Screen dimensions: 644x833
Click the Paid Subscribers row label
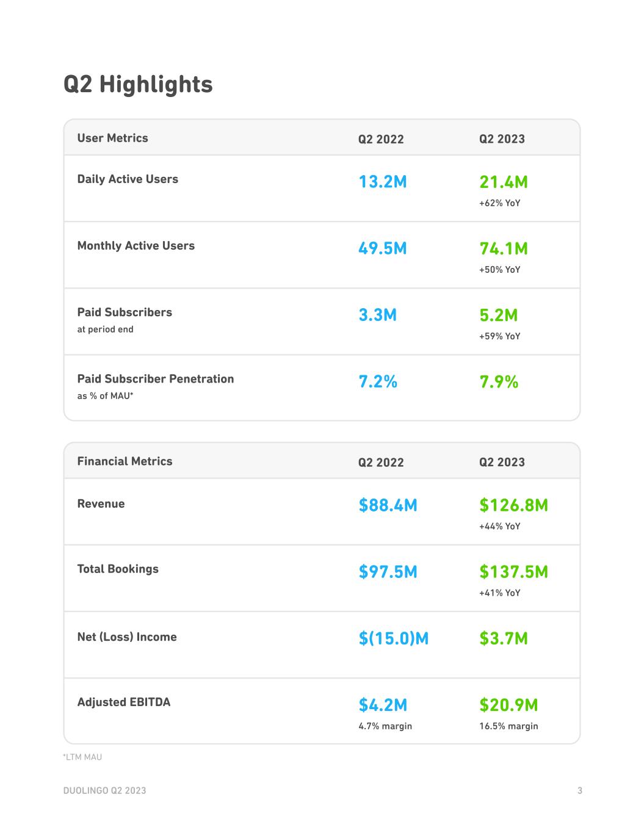[125, 312]
